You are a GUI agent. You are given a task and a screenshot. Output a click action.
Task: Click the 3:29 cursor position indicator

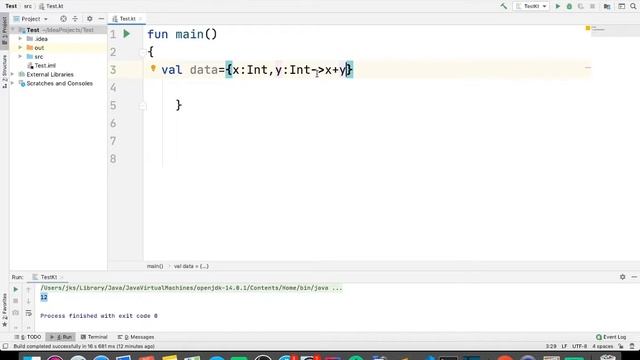(x=551, y=347)
